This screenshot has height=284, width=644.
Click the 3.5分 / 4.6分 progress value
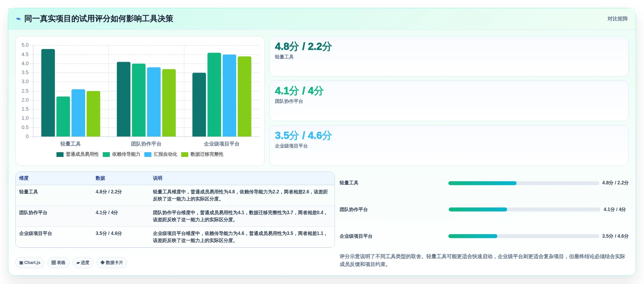pos(615,236)
